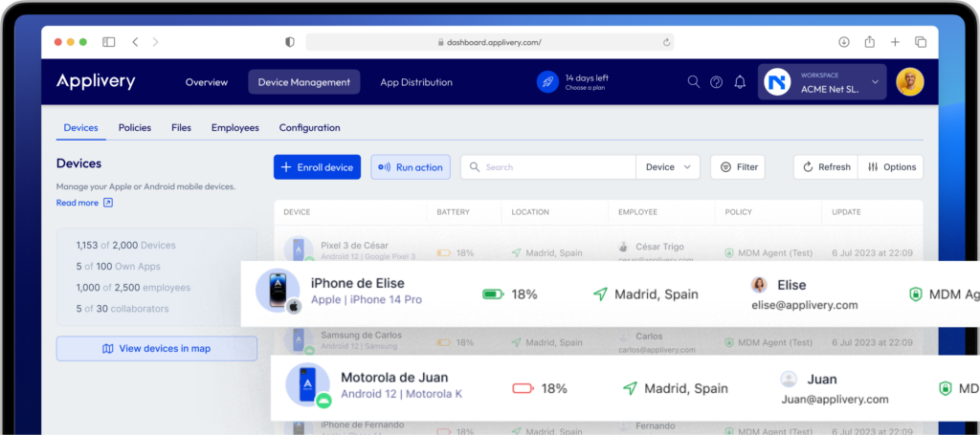This screenshot has height=435, width=980.
Task: Follow the Read more link
Action: coord(77,203)
